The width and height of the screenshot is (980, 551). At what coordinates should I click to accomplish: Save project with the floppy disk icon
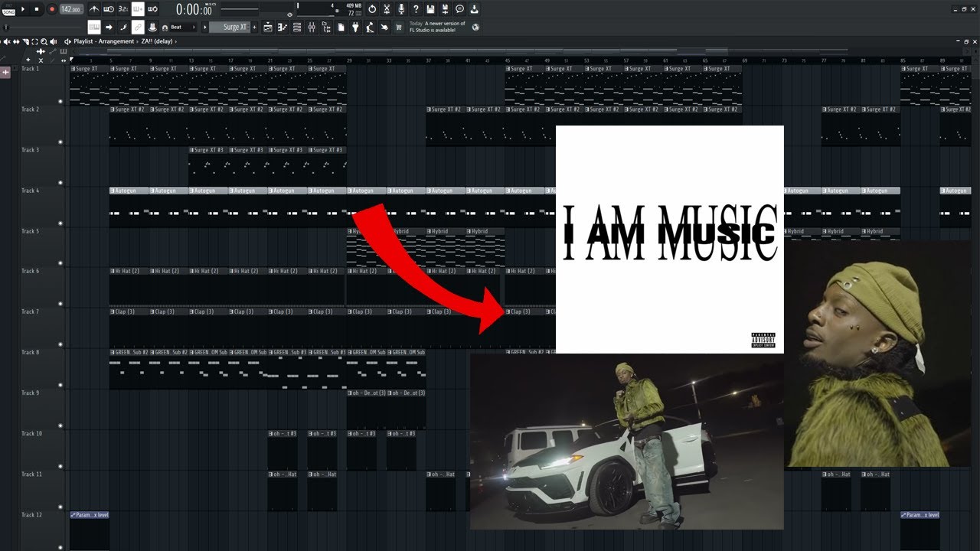pyautogui.click(x=430, y=9)
